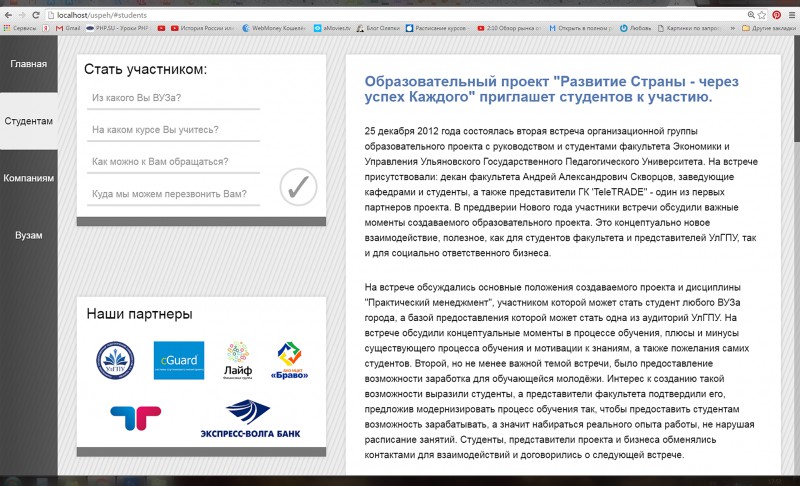The image size is (800, 486).
Task: Click the TeleTrade red-blue partner logo
Action: click(136, 418)
